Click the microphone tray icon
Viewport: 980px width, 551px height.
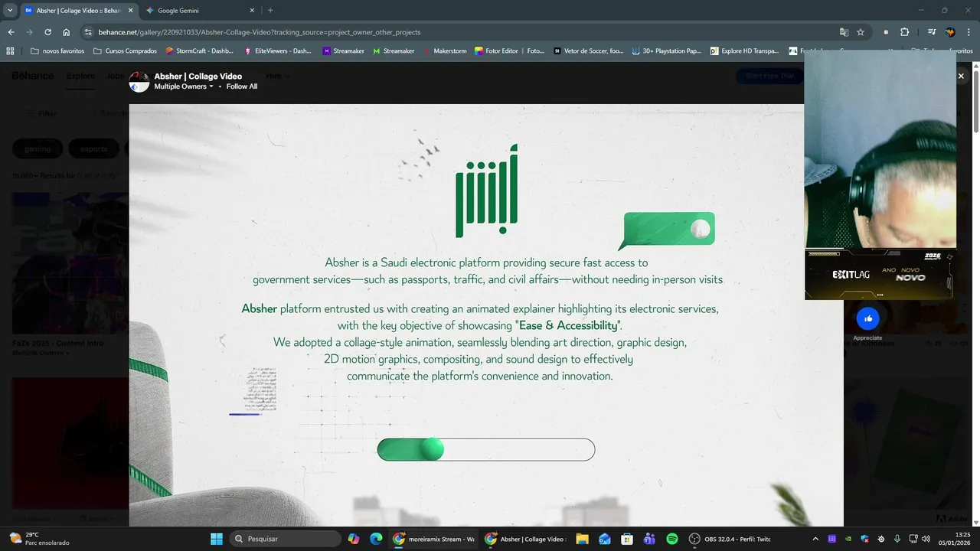pos(897,539)
